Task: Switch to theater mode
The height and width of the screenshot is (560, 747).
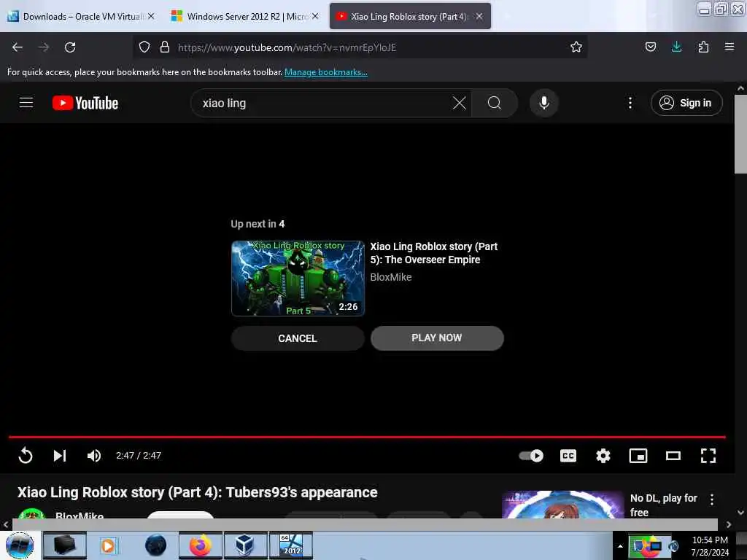Action: click(x=673, y=456)
